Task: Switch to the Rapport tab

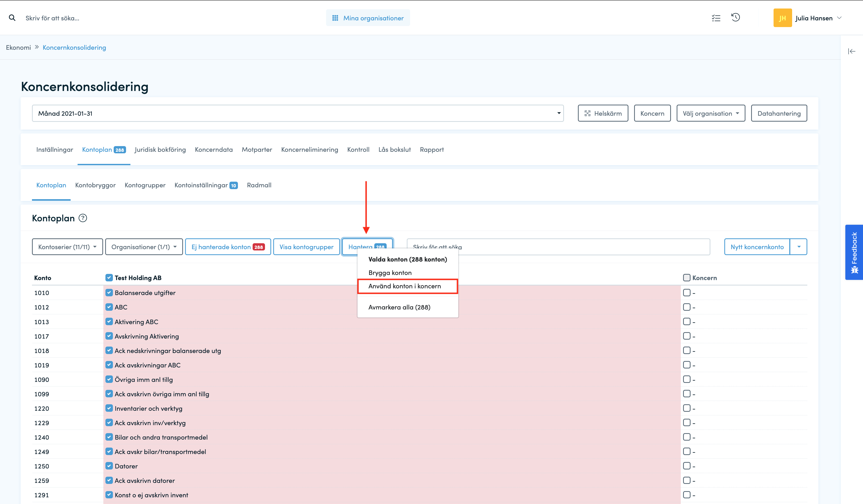Action: point(431,149)
